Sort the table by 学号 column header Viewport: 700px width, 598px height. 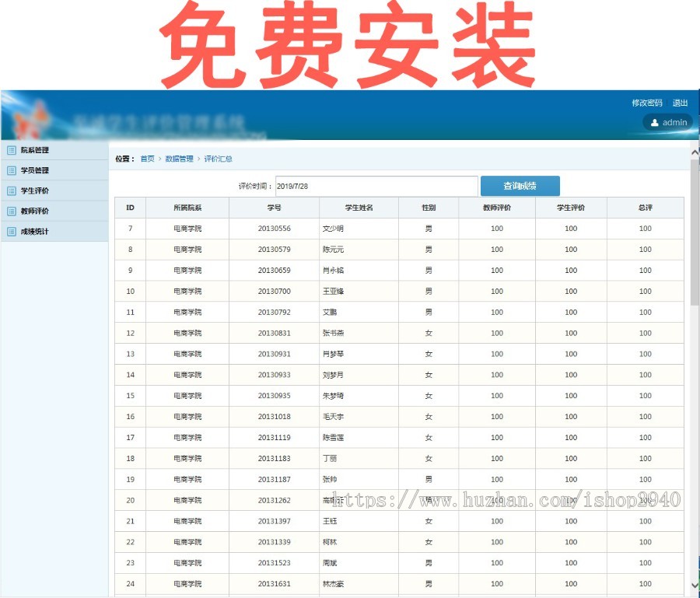pos(273,207)
